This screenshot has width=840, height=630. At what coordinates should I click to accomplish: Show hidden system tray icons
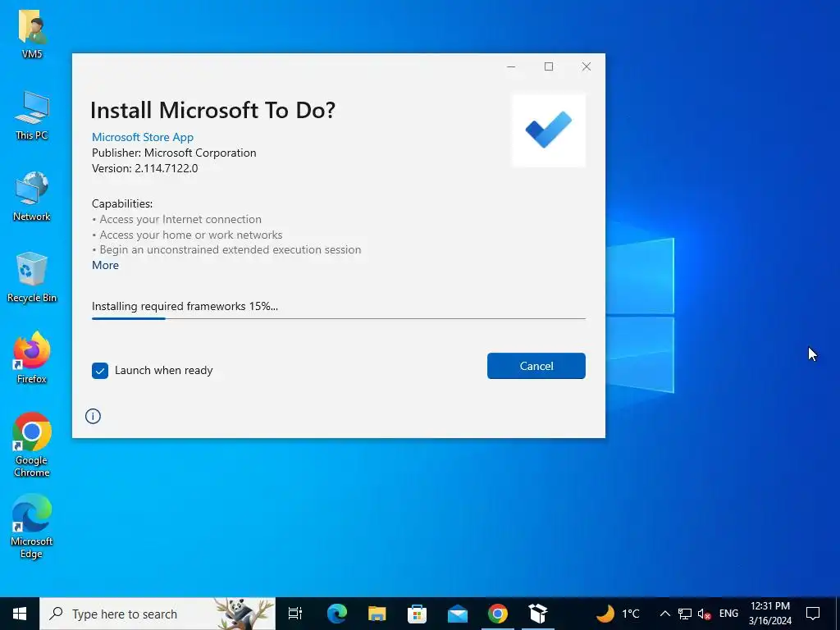point(664,614)
